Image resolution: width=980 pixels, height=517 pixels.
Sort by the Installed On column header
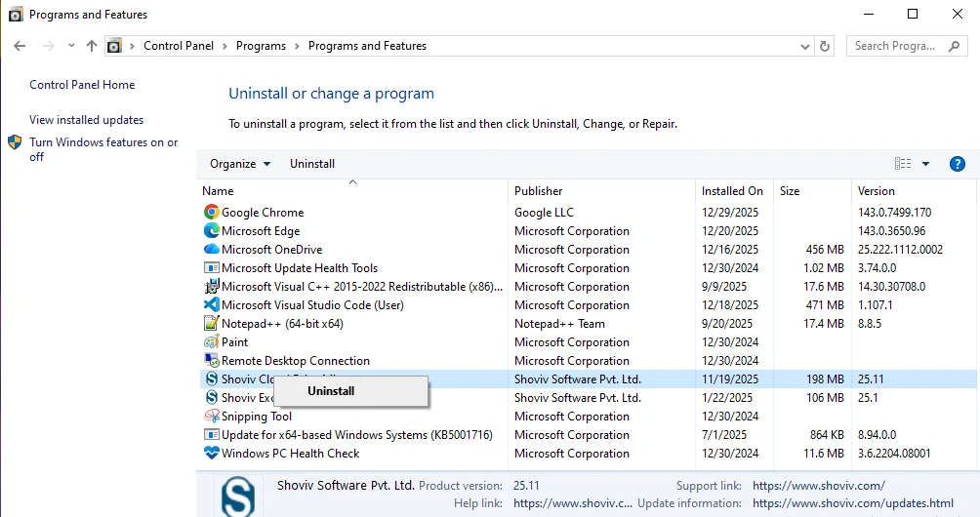click(x=732, y=191)
